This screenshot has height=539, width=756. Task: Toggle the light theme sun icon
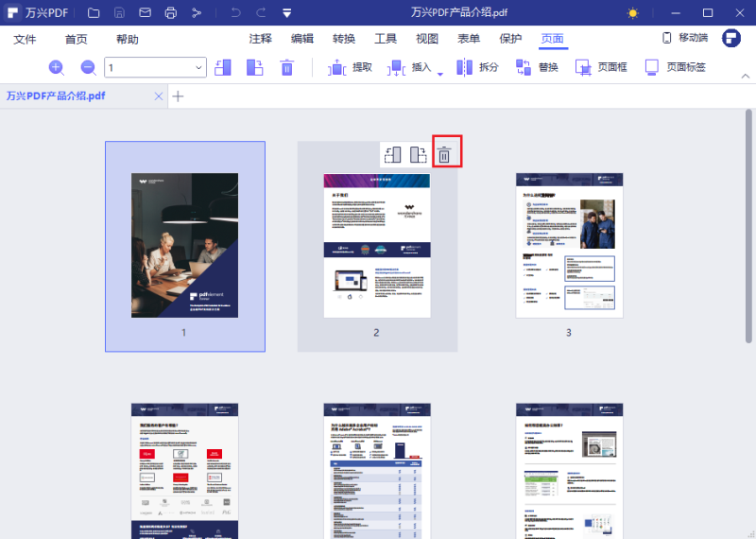[632, 13]
